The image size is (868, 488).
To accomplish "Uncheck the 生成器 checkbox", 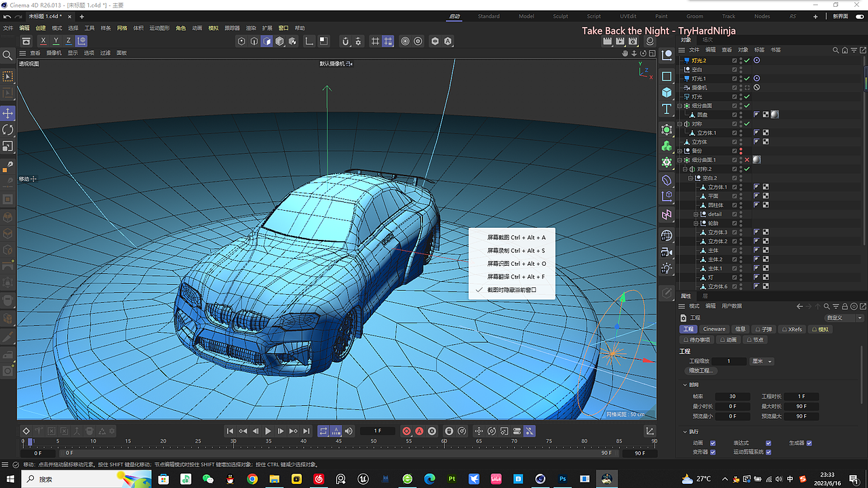I will (809, 443).
